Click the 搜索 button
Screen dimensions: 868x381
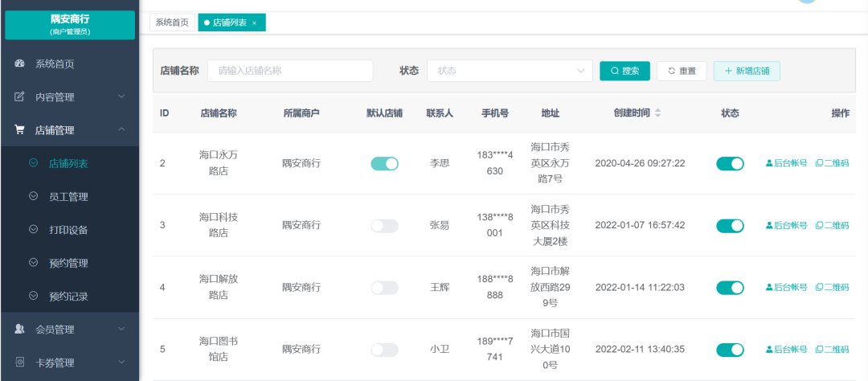(624, 71)
